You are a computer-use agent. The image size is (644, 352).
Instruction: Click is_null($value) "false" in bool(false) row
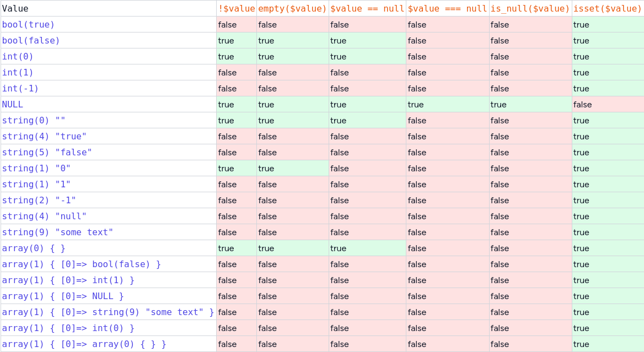[530, 41]
